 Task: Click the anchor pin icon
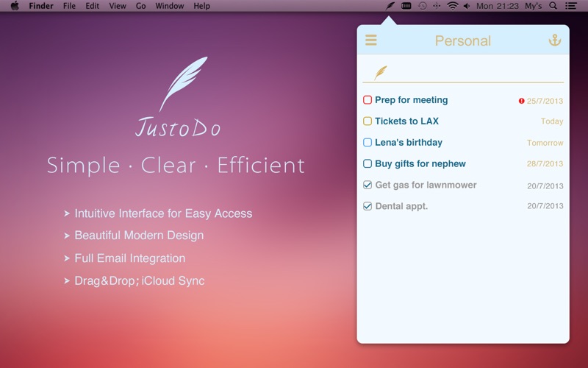(555, 40)
